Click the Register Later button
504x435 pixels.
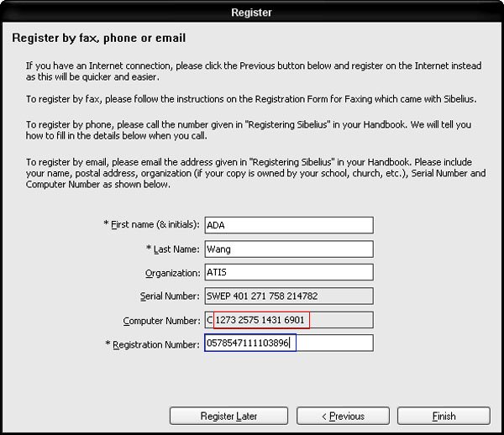coord(228,416)
